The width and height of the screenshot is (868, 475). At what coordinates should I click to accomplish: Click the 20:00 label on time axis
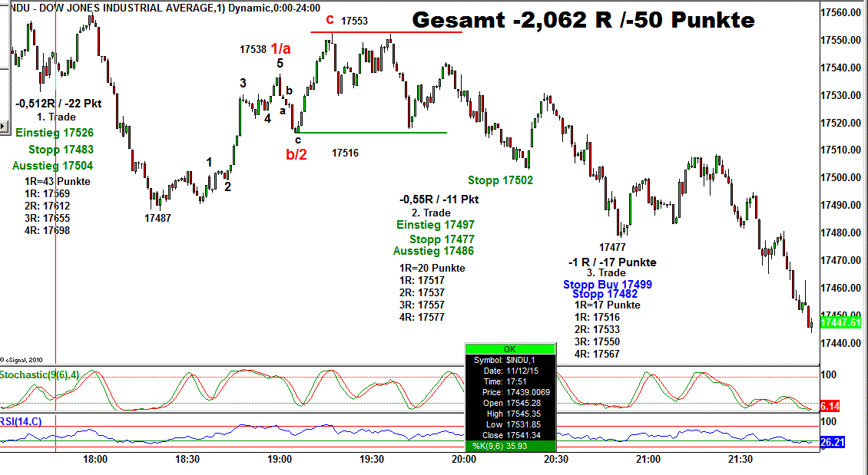click(464, 459)
